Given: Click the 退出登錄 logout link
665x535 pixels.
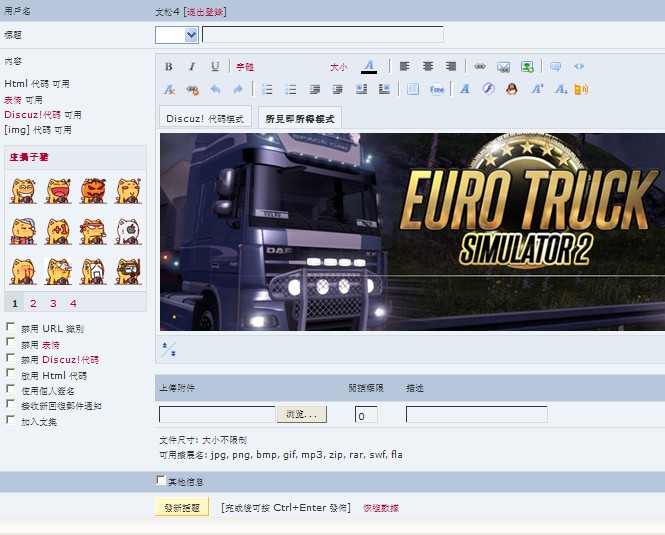Looking at the screenshot, I should point(205,12).
